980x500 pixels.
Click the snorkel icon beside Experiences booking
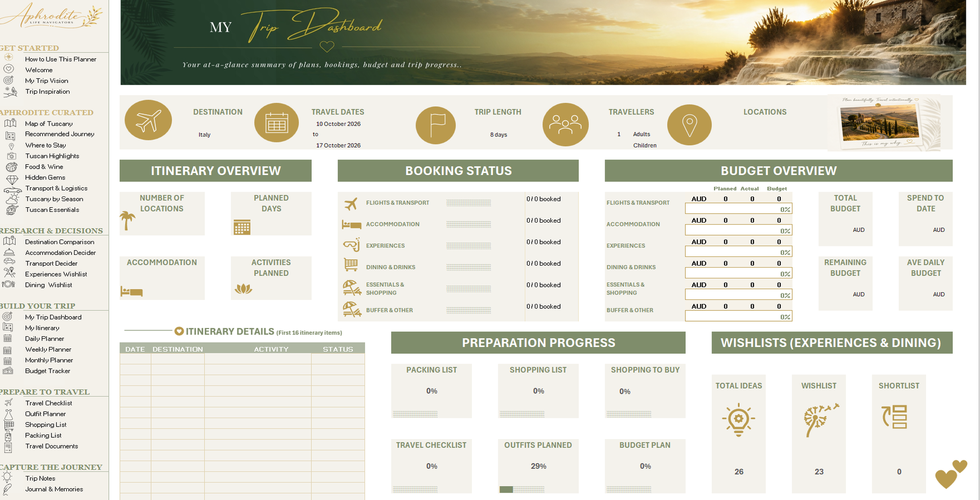(351, 245)
